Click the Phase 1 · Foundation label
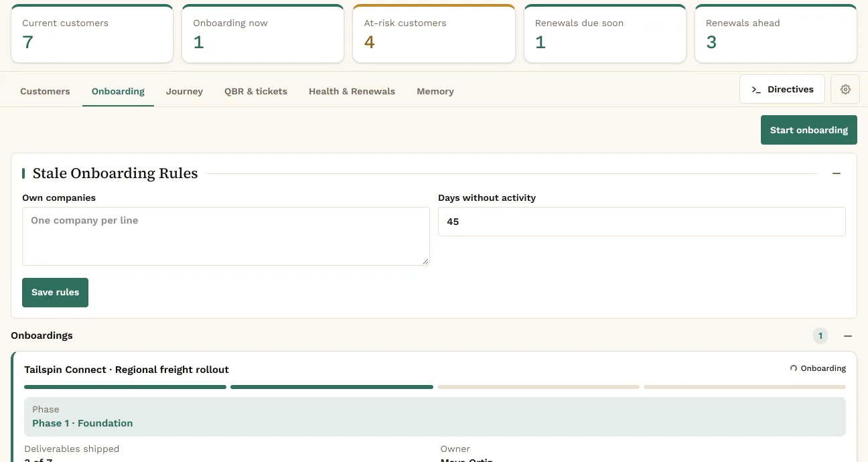 click(82, 423)
